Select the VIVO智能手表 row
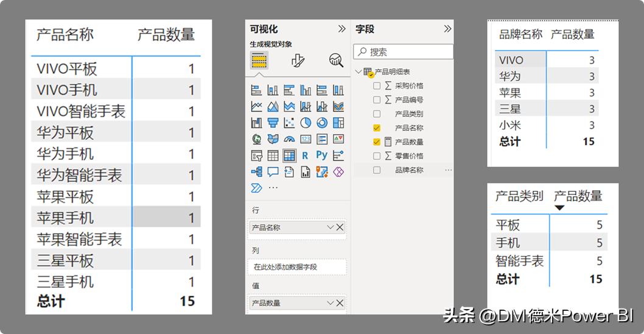 [x=116, y=111]
